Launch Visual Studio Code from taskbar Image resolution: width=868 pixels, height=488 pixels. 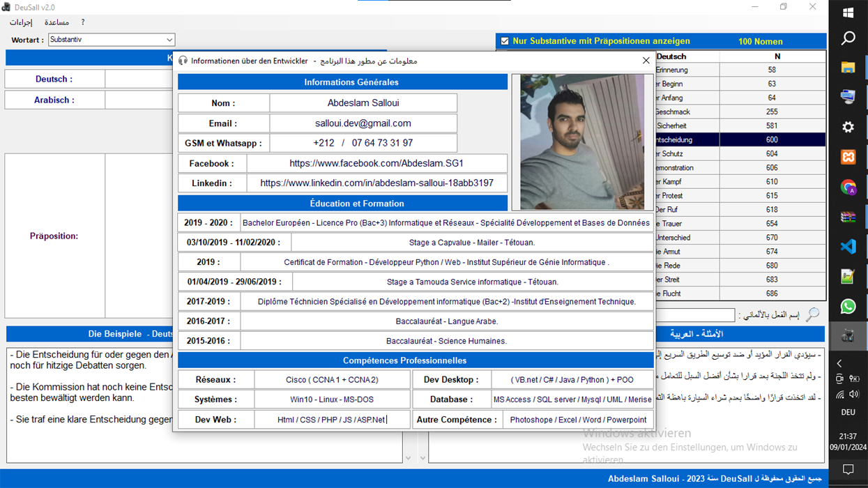point(848,247)
